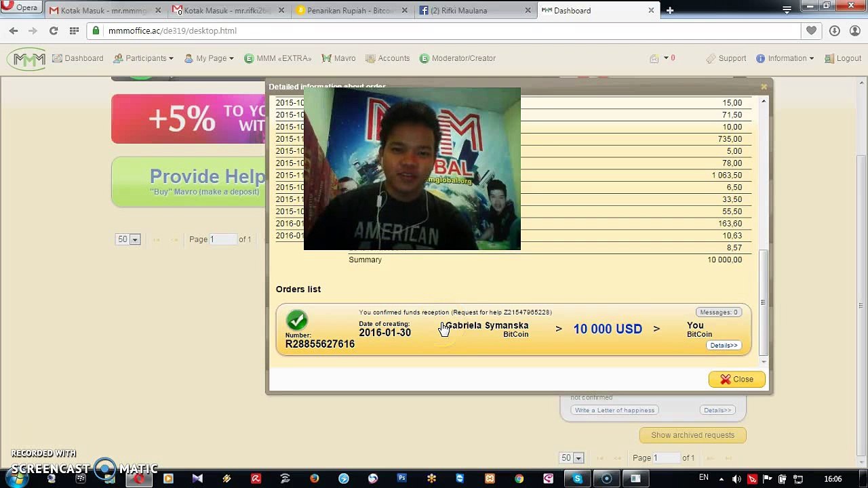Open a new browser tab with plus
Viewport: 868px width, 488px height.
pos(669,10)
